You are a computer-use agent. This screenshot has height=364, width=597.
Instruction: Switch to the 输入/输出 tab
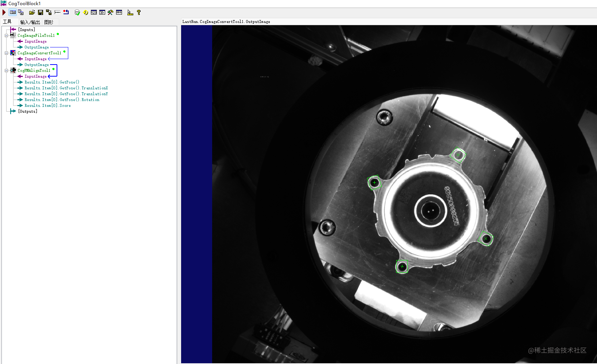coord(30,22)
